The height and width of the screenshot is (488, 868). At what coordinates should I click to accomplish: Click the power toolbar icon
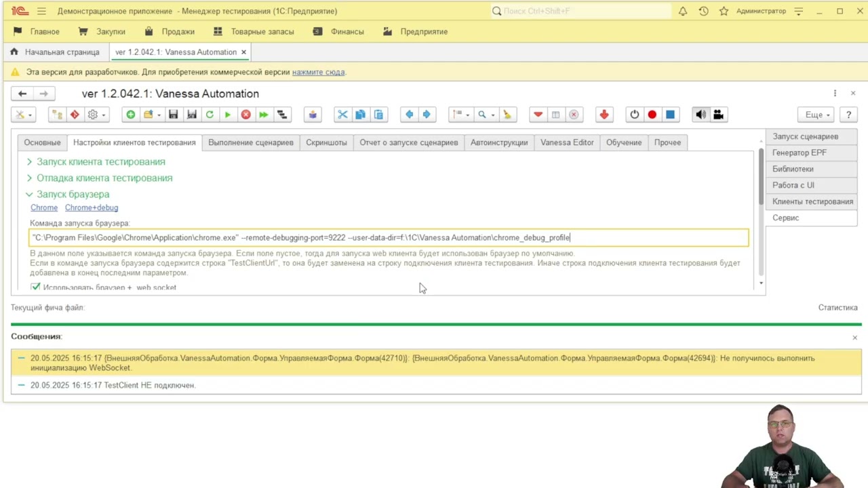[635, 115]
